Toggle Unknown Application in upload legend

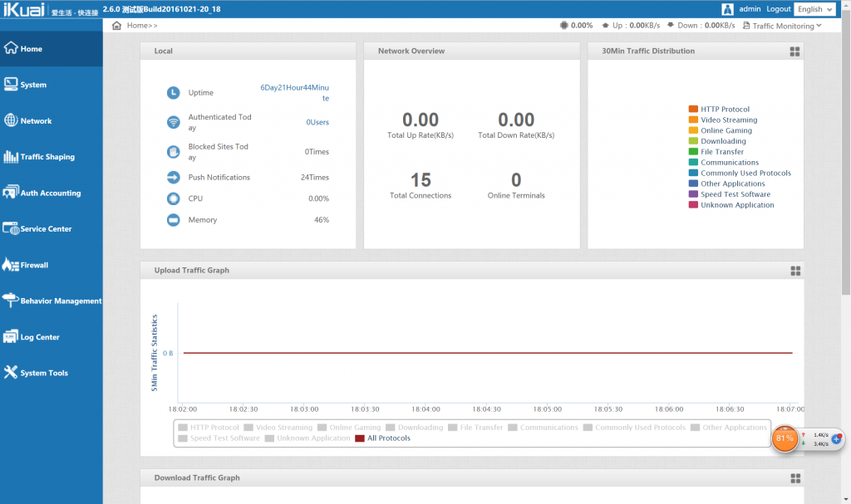pos(307,438)
